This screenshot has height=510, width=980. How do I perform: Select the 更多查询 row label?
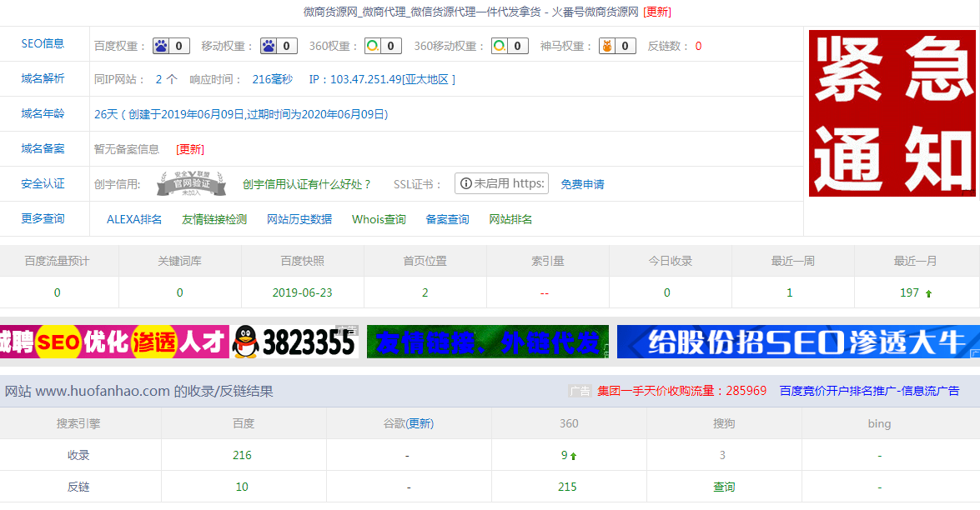click(x=43, y=218)
